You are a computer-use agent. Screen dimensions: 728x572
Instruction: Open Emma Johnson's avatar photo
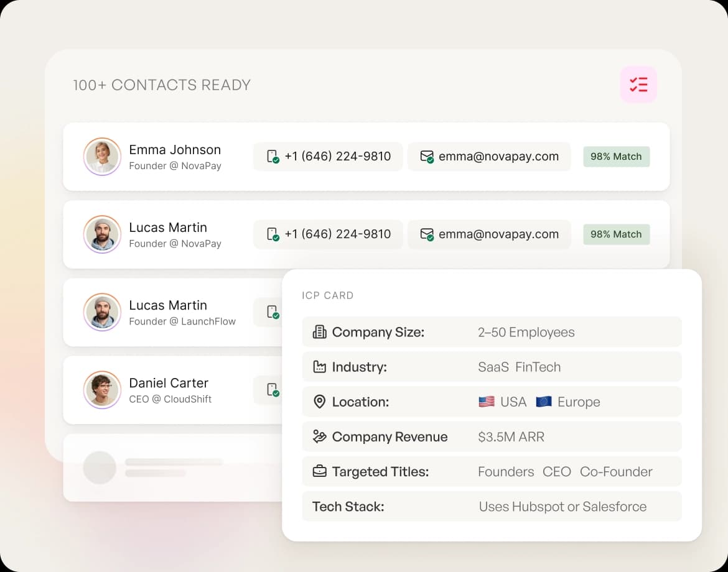tap(102, 157)
